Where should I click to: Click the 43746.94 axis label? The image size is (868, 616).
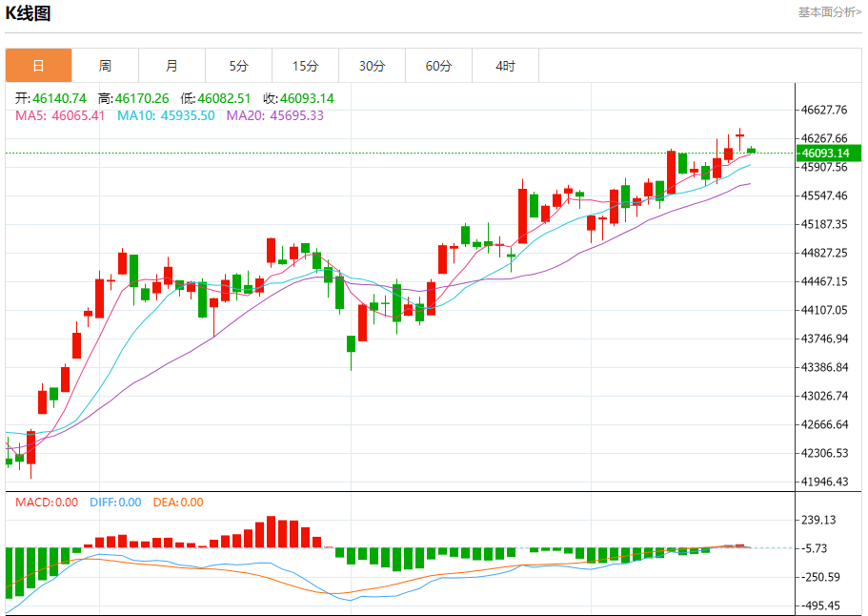824,339
